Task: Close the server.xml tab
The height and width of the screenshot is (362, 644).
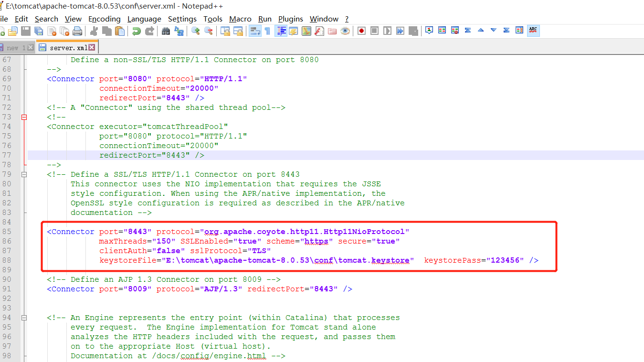Action: (92, 48)
